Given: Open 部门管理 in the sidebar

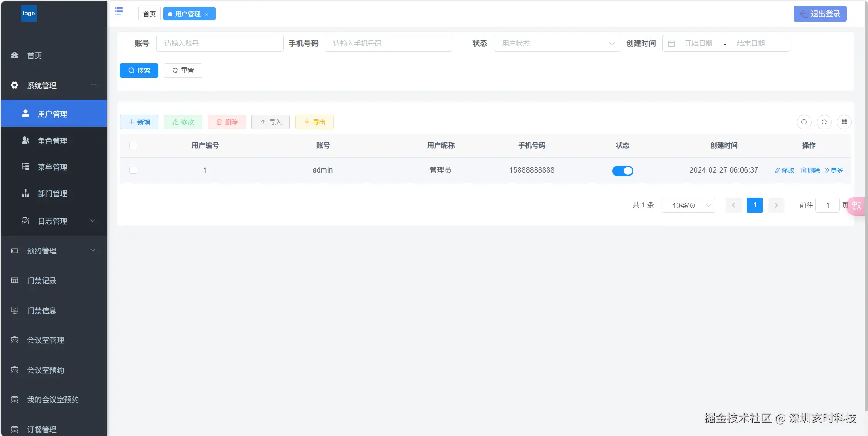Looking at the screenshot, I should [54, 193].
